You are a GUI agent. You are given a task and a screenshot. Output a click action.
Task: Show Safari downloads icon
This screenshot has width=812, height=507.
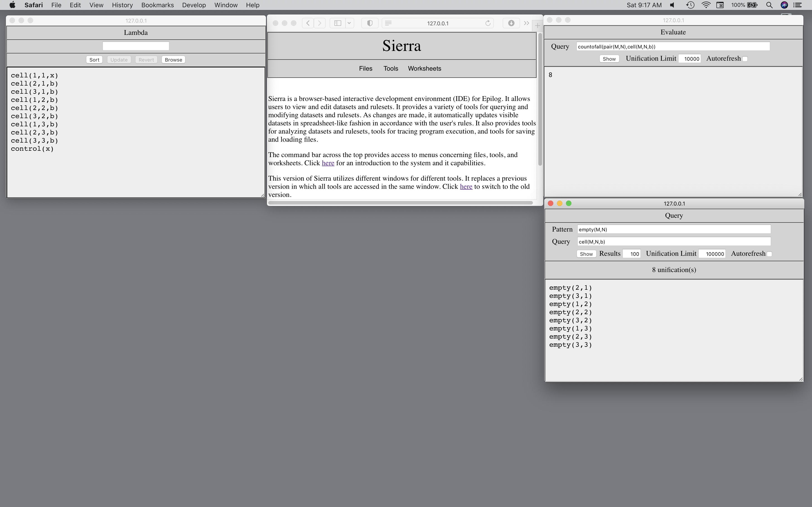[511, 23]
